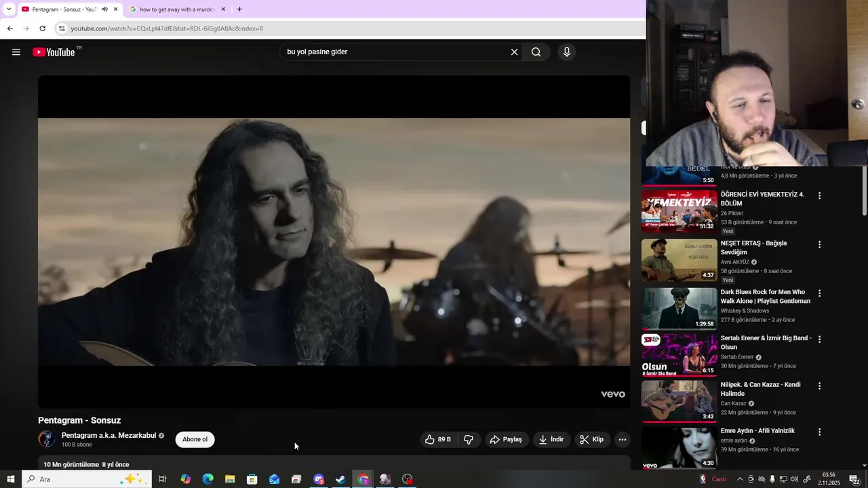Click the 10 Mn görüntüleme view count
Viewport: 868px width, 488px height.
click(x=71, y=464)
